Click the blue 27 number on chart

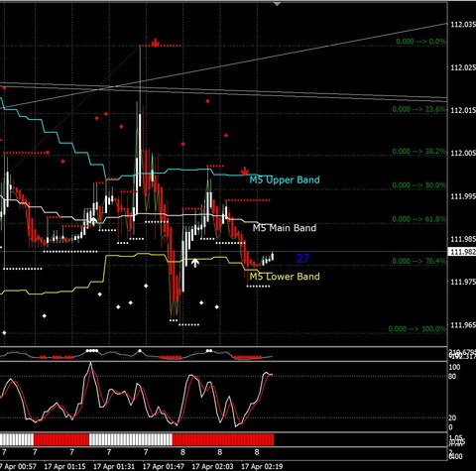(302, 258)
